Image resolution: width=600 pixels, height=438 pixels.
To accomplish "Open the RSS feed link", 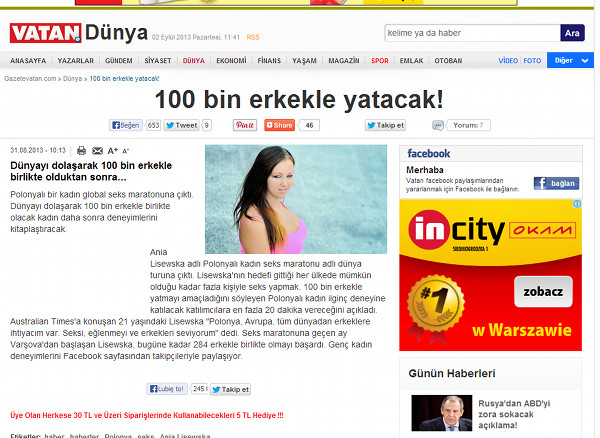I will [x=253, y=37].
